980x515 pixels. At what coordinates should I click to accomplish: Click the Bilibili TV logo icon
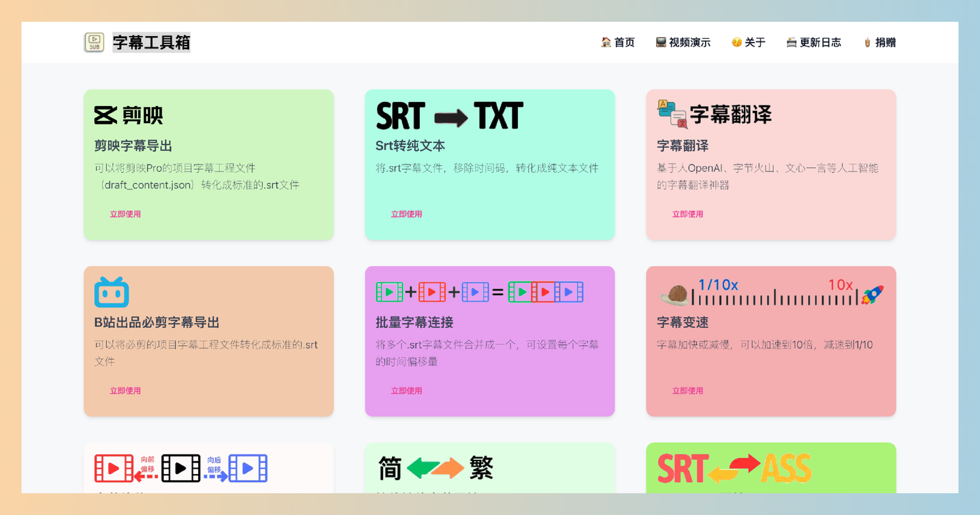112,292
